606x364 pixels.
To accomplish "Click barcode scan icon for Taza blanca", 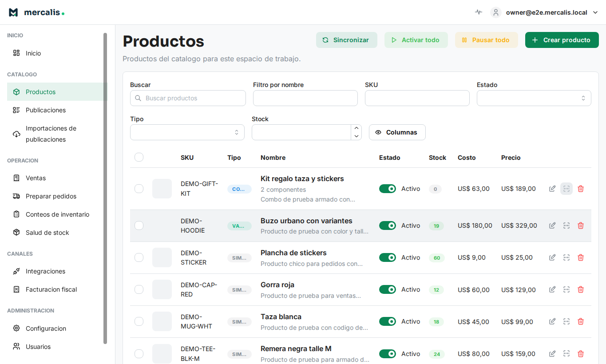I will pyautogui.click(x=566, y=321).
